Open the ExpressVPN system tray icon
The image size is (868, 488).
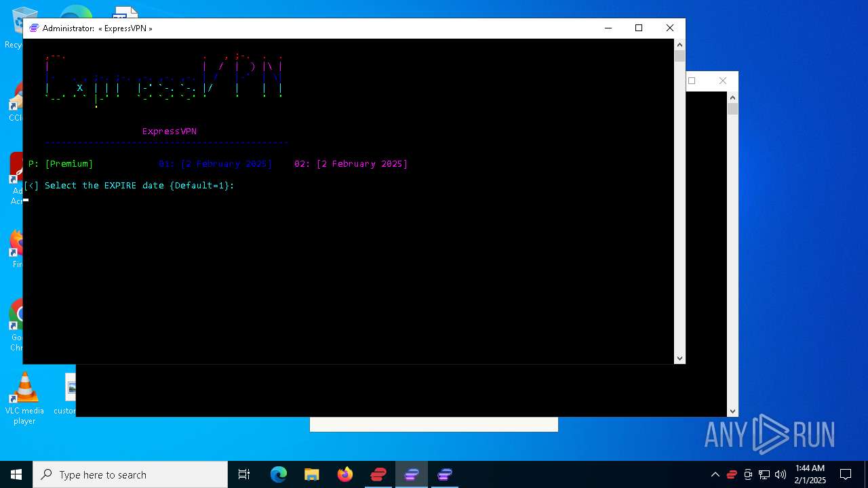(732, 474)
